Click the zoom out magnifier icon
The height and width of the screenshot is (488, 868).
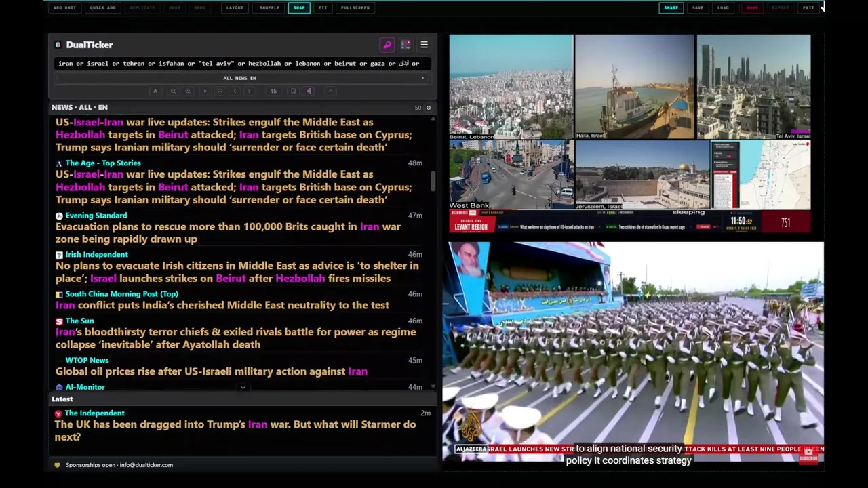(173, 91)
